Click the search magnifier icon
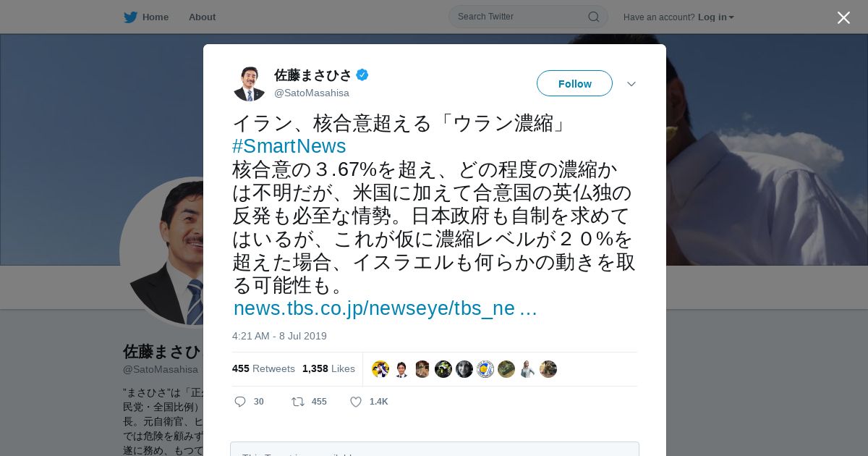This screenshot has height=456, width=868. (x=593, y=17)
